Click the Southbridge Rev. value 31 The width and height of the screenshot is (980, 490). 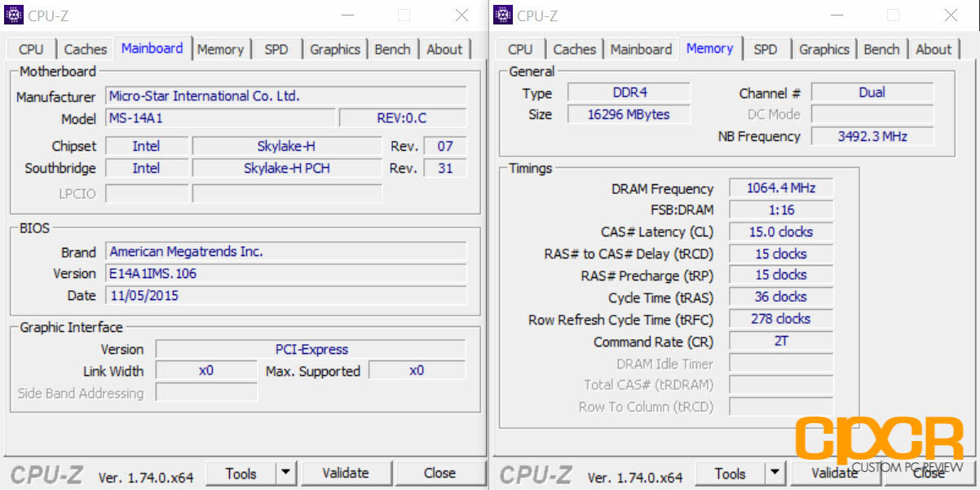(x=445, y=169)
